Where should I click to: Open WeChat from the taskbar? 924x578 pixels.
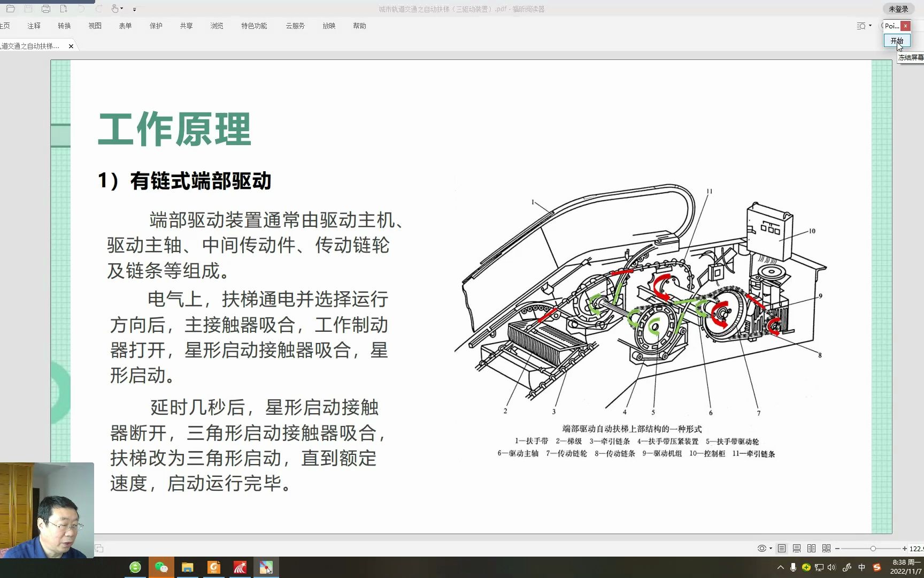161,567
